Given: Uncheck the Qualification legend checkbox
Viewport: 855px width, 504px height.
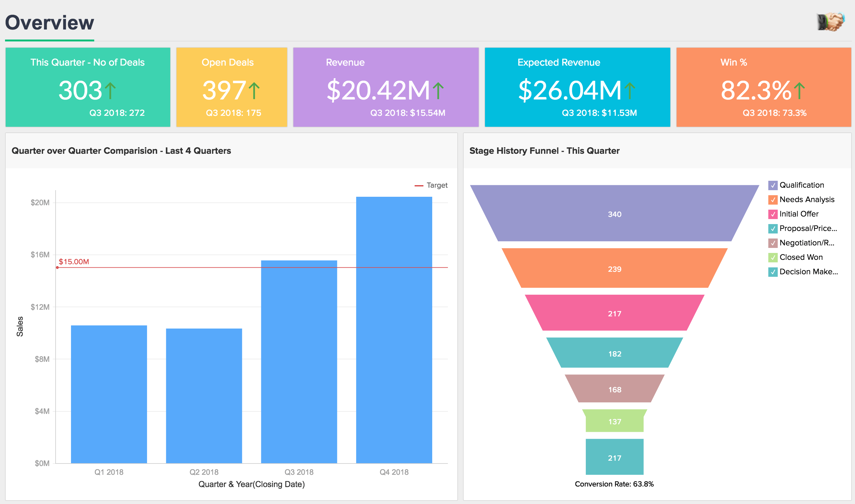Looking at the screenshot, I should (773, 185).
